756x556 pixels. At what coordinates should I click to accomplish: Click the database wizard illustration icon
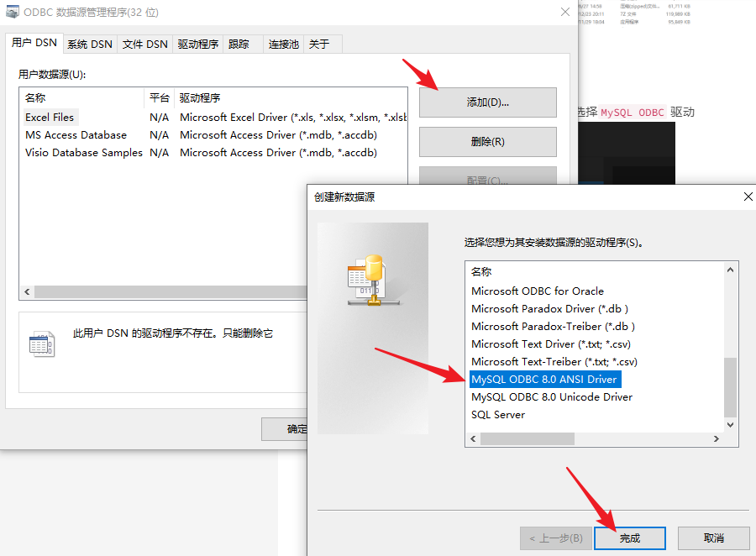click(x=373, y=281)
